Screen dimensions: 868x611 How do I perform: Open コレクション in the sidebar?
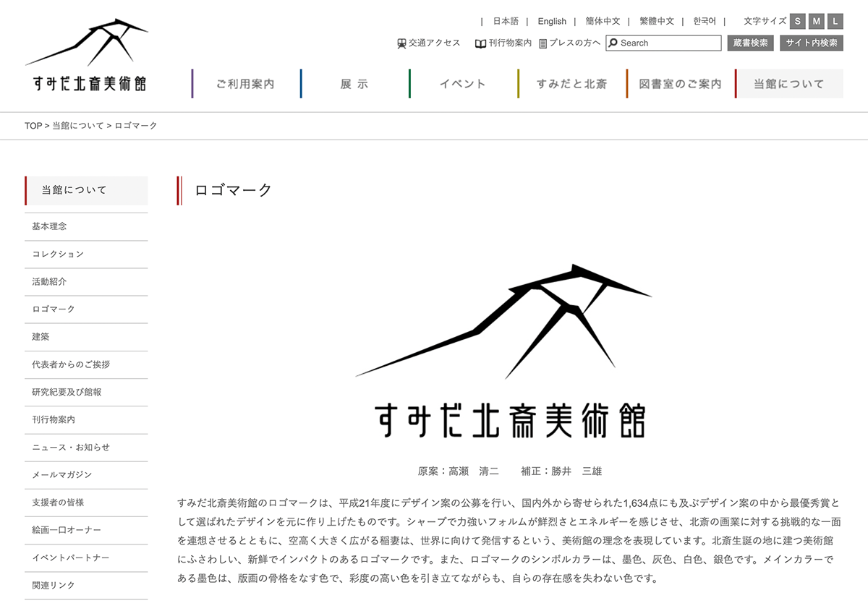[86, 254]
